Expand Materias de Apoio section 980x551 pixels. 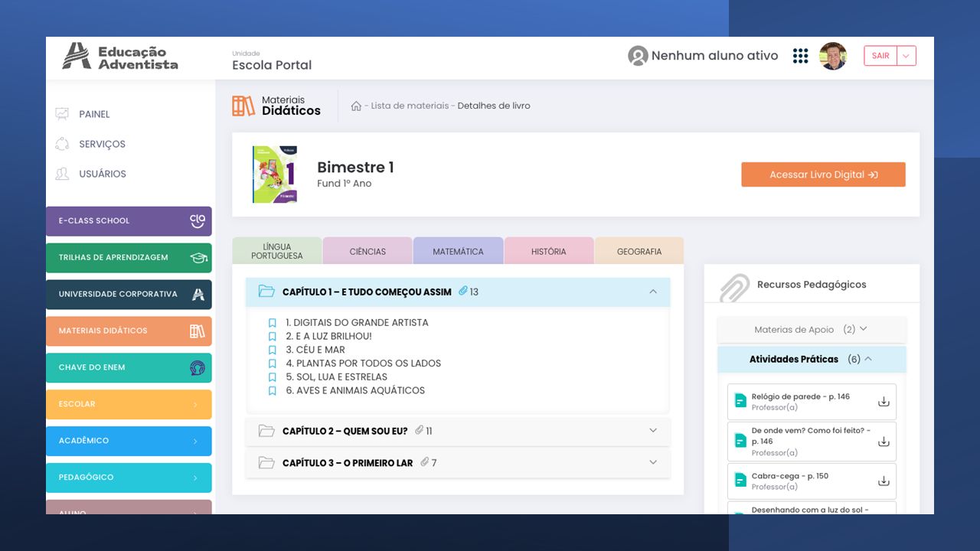click(812, 330)
